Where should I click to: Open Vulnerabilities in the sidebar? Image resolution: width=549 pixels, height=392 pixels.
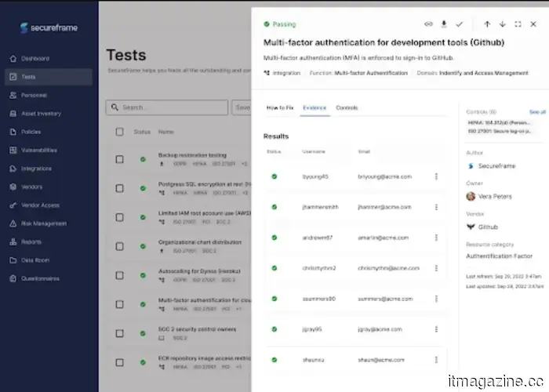tap(38, 150)
